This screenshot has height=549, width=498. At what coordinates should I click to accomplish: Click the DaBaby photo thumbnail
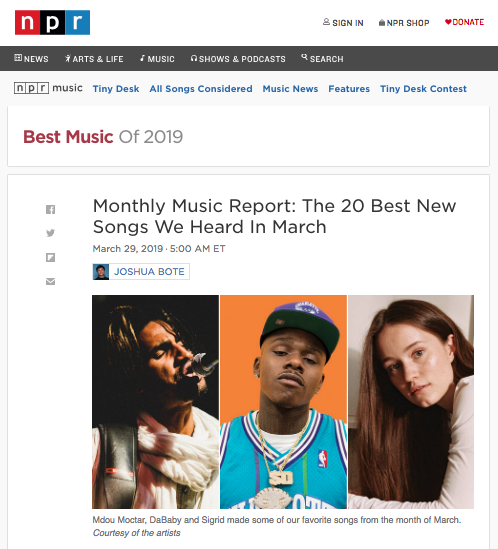pos(283,402)
